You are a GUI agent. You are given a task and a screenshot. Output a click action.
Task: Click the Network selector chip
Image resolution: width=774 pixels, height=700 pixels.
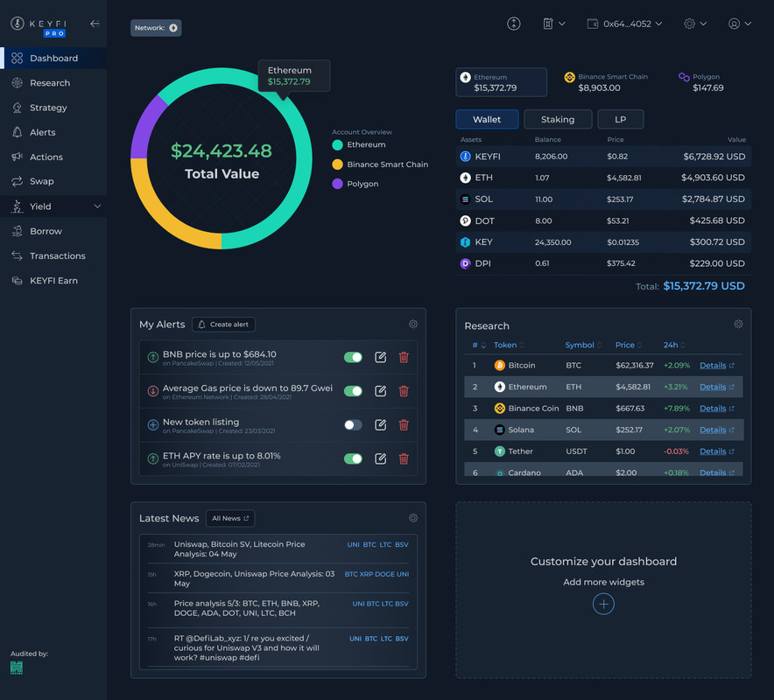pos(156,28)
